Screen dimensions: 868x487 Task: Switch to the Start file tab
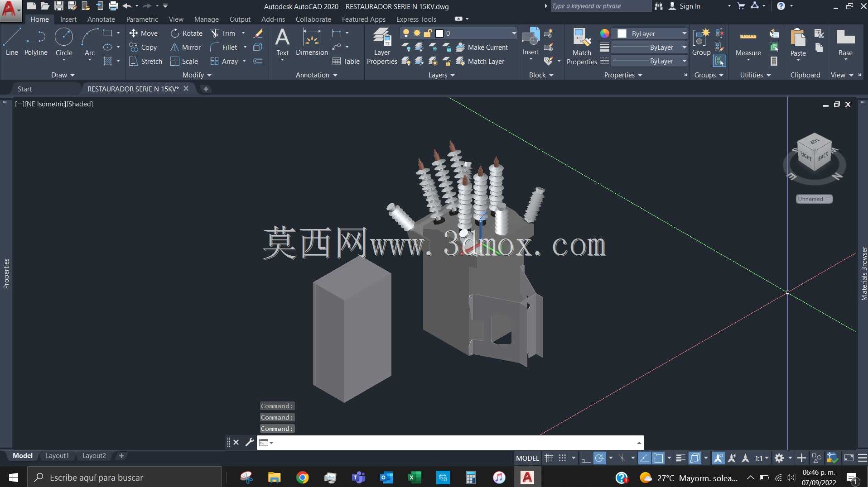click(24, 89)
